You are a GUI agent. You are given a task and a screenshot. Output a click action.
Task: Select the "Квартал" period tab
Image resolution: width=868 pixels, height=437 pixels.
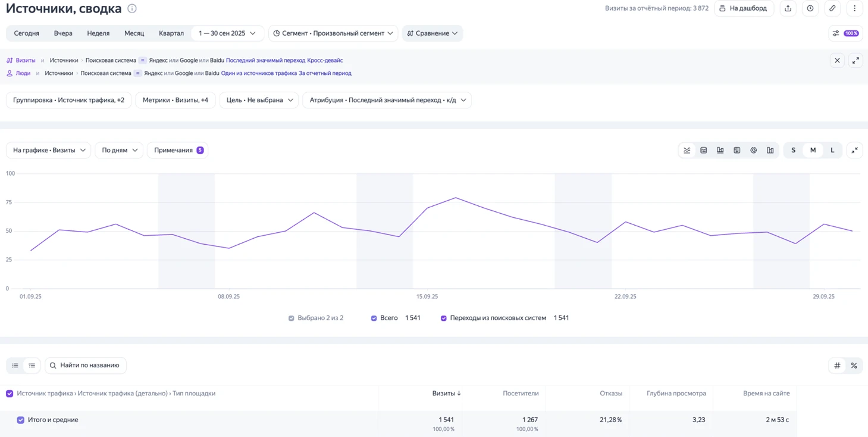[171, 33]
